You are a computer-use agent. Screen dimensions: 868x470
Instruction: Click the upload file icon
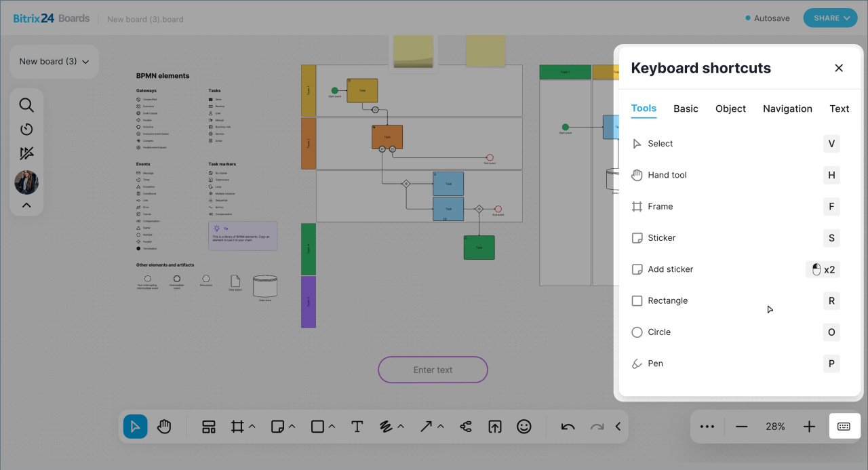tap(495, 427)
